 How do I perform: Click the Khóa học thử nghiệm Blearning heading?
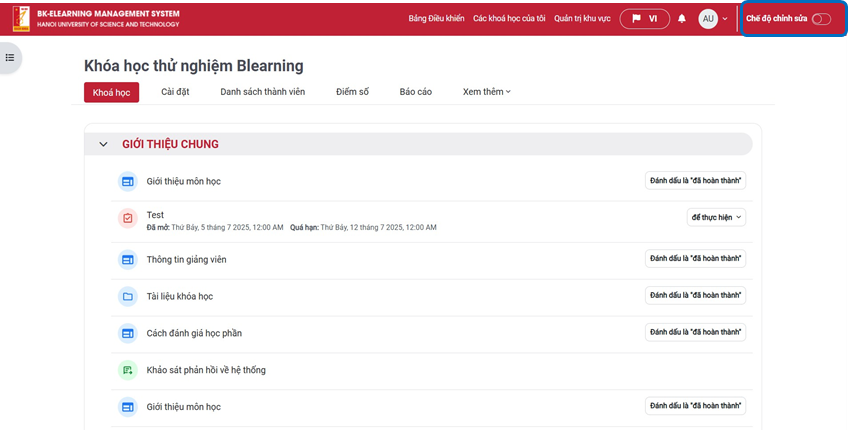tap(194, 66)
